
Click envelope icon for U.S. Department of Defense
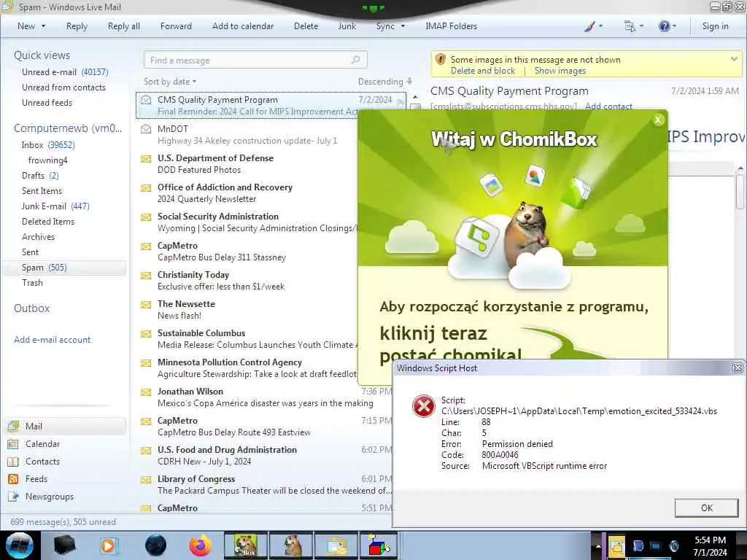coord(146,158)
